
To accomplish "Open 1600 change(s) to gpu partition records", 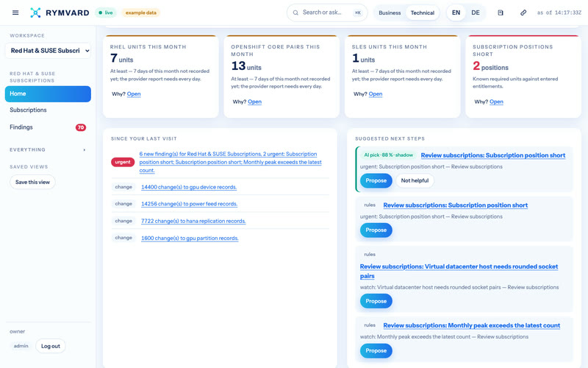I will (x=190, y=238).
